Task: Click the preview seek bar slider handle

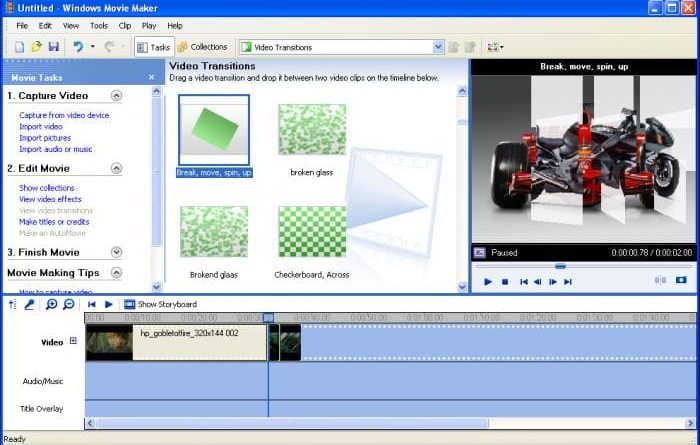Action: click(x=560, y=266)
